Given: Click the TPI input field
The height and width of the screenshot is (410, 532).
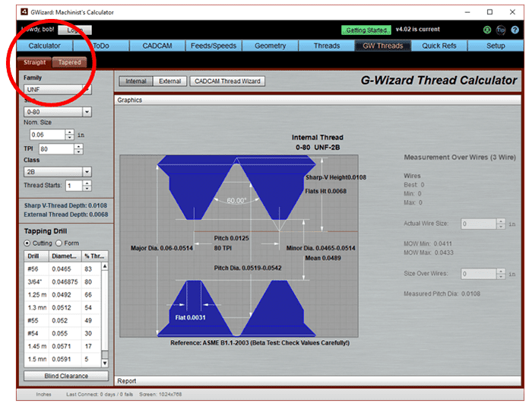Looking at the screenshot, I should (57, 149).
